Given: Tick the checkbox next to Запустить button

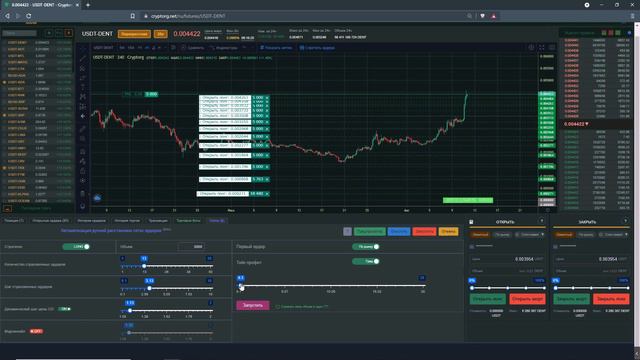Looking at the screenshot, I should (278, 307).
